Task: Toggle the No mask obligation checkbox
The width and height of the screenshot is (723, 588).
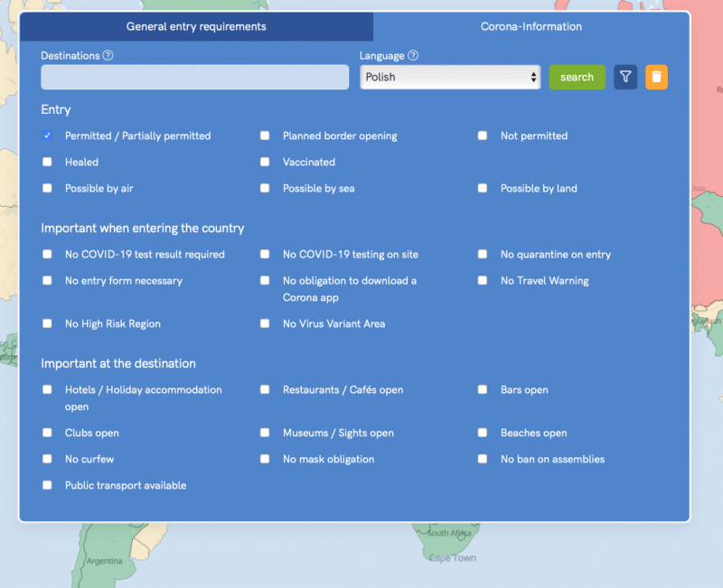Action: point(265,459)
